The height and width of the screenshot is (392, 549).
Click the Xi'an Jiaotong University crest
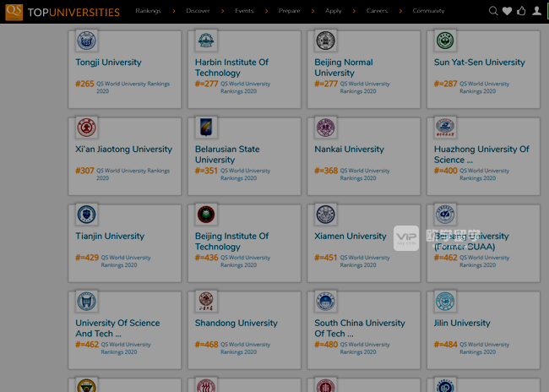click(86, 128)
